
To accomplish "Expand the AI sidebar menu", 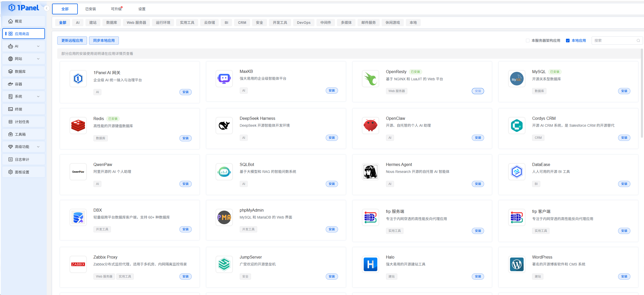I will (x=24, y=46).
